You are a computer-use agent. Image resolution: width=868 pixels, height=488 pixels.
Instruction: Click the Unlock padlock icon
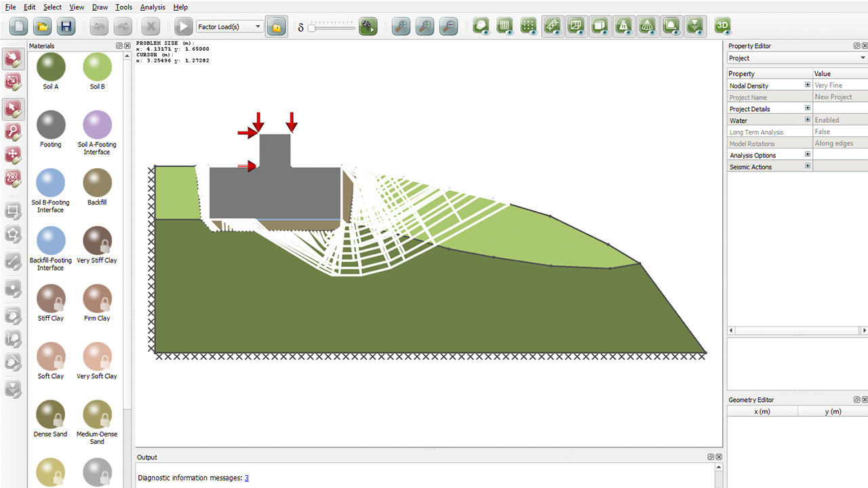pyautogui.click(x=275, y=26)
